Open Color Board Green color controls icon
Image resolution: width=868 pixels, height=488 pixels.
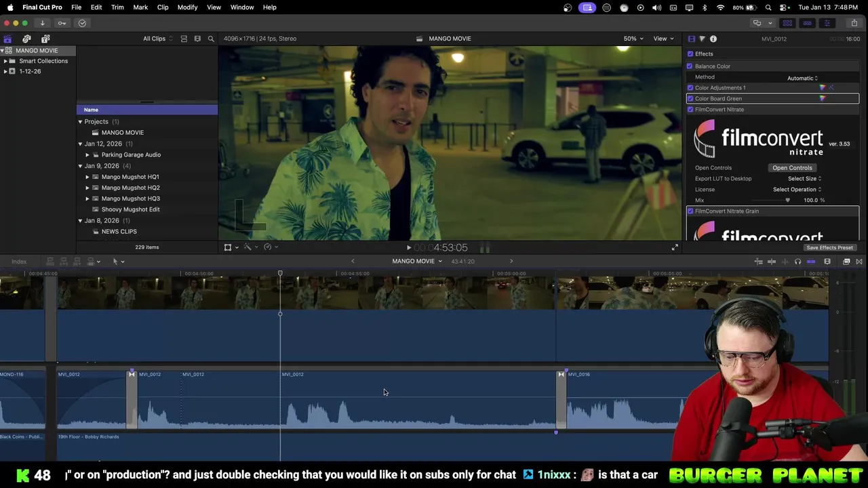(823, 98)
